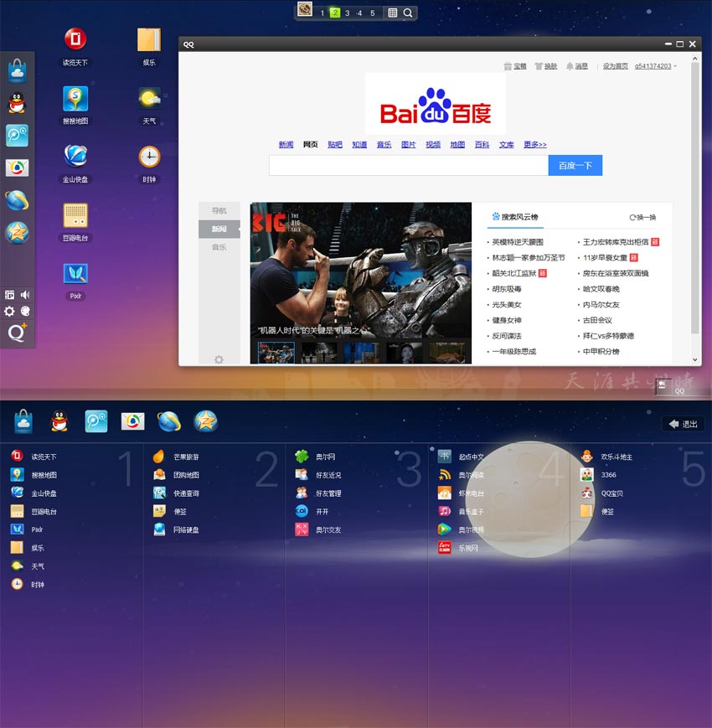Open the theme palette icon in left sidebar
The width and height of the screenshot is (712, 728).
point(25,311)
